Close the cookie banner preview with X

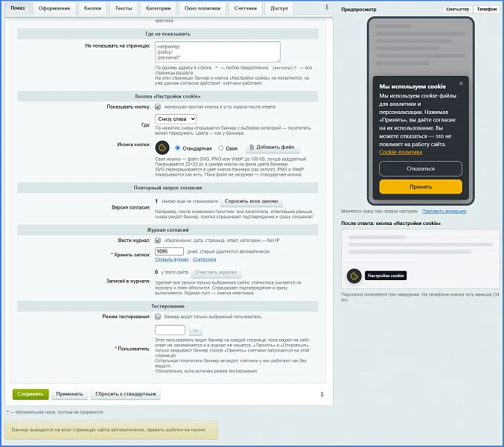coord(461,83)
